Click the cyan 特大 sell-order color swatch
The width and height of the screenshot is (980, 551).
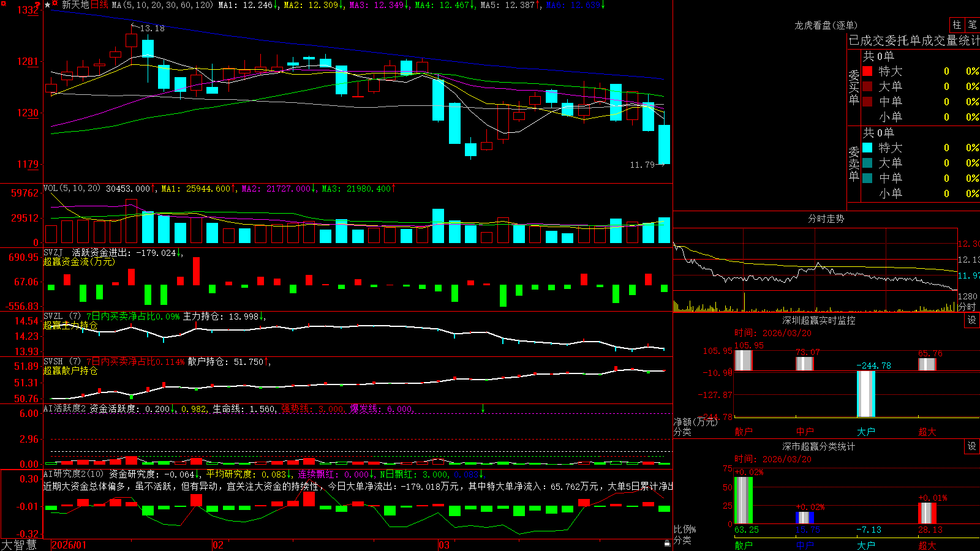(867, 148)
